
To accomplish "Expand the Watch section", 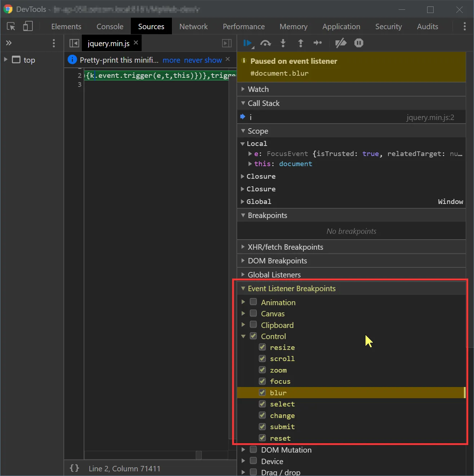I will pos(258,89).
